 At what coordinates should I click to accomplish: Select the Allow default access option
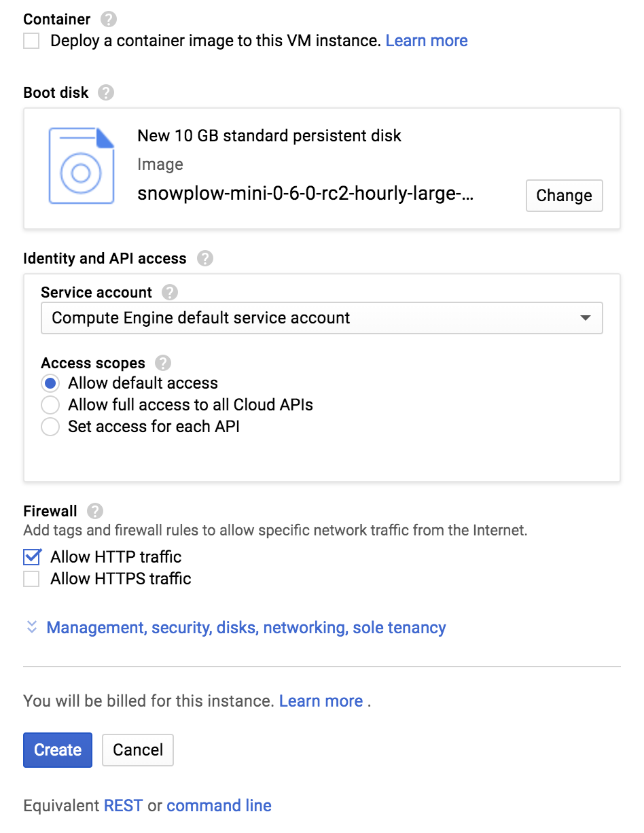pos(50,384)
